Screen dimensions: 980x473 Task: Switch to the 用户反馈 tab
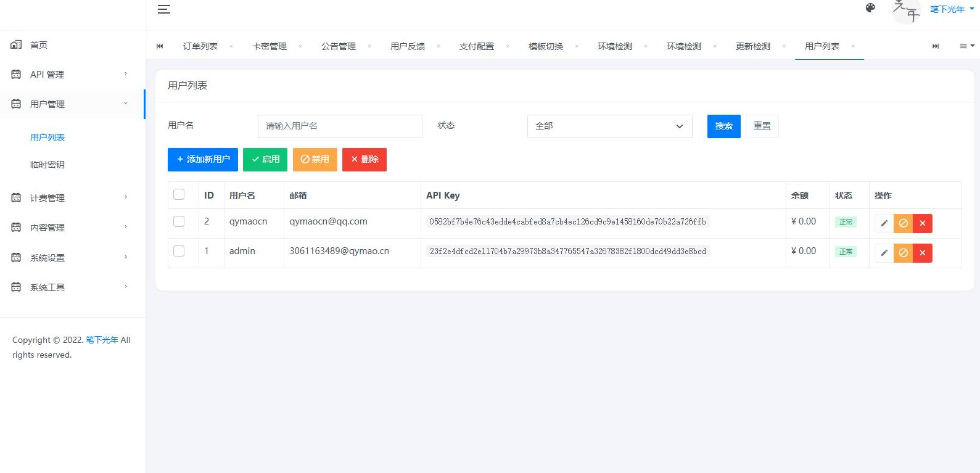(408, 46)
